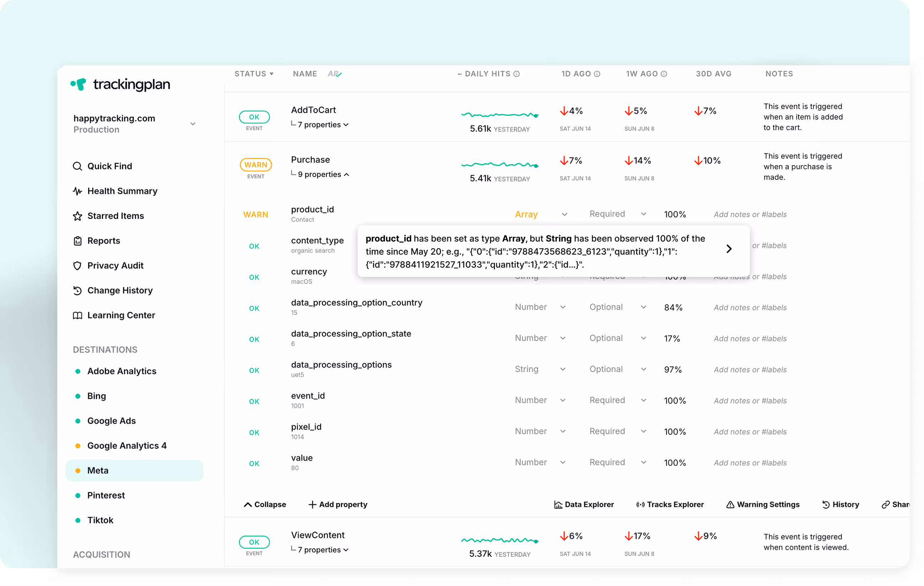
Task: Click the 1W Ago info icon
Action: (x=664, y=74)
